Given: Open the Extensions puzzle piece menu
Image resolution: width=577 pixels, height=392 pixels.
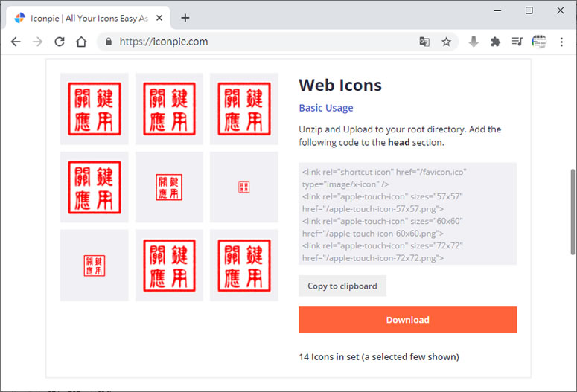Looking at the screenshot, I should pos(495,42).
